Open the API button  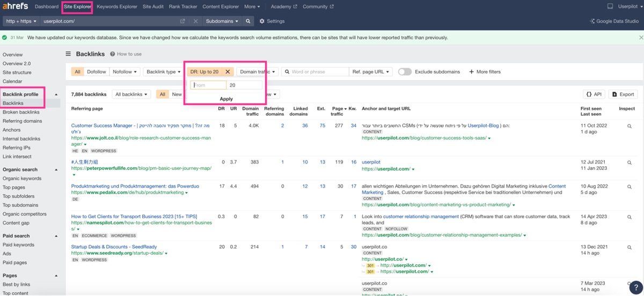pyautogui.click(x=594, y=94)
